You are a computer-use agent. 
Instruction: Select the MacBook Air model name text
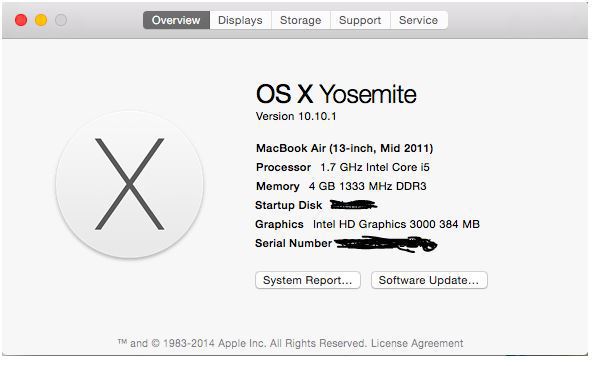point(344,148)
